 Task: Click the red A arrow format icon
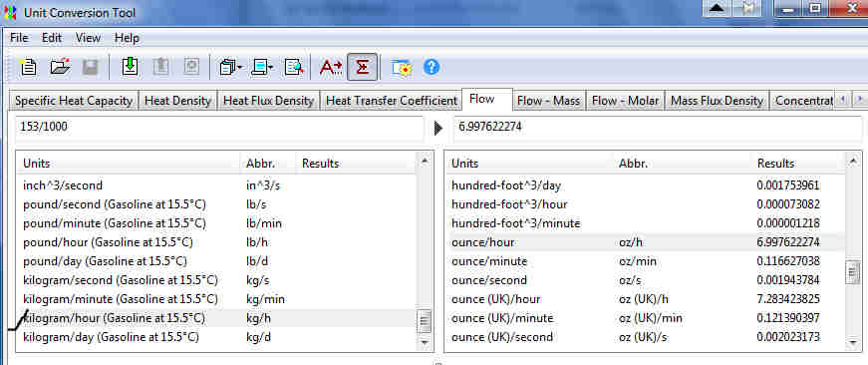click(331, 68)
